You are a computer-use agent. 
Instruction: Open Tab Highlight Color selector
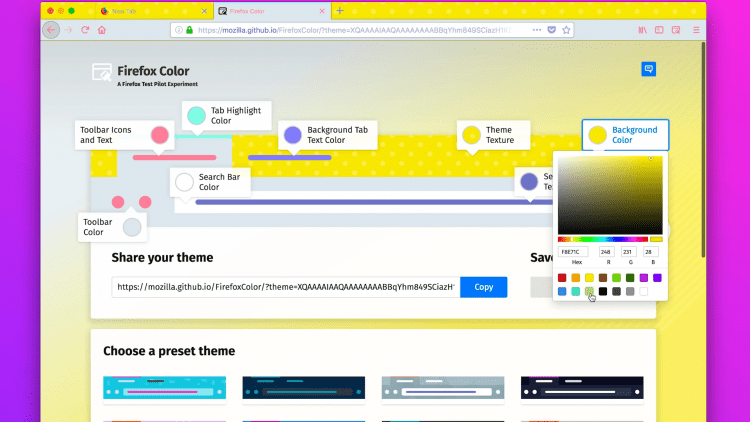[227, 115]
